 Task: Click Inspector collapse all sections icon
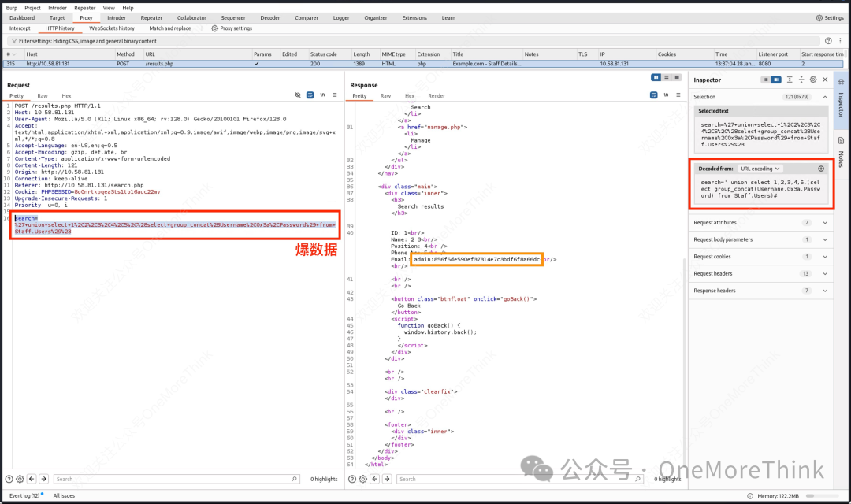[801, 80]
